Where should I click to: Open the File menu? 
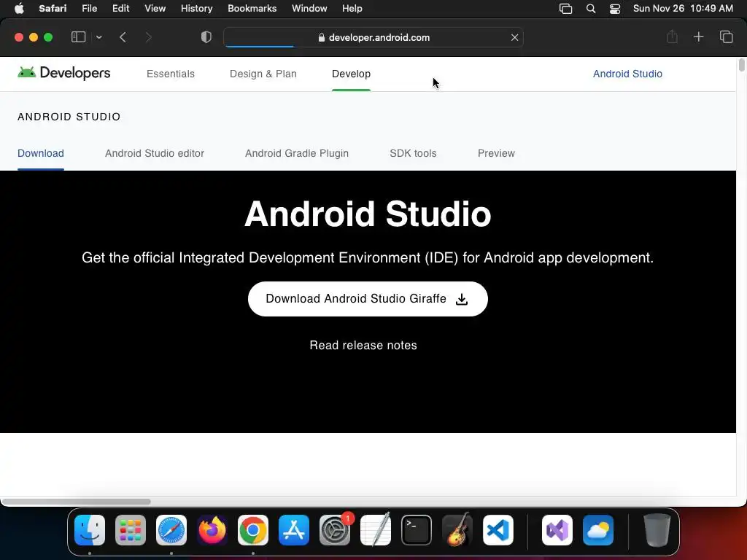[89, 9]
